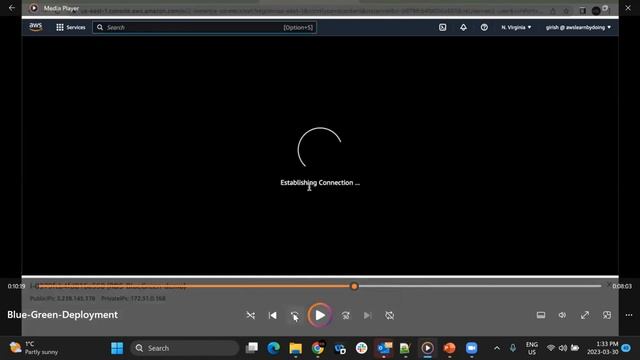Skip back ten seconds
This screenshot has height=360, width=640.
294,316
